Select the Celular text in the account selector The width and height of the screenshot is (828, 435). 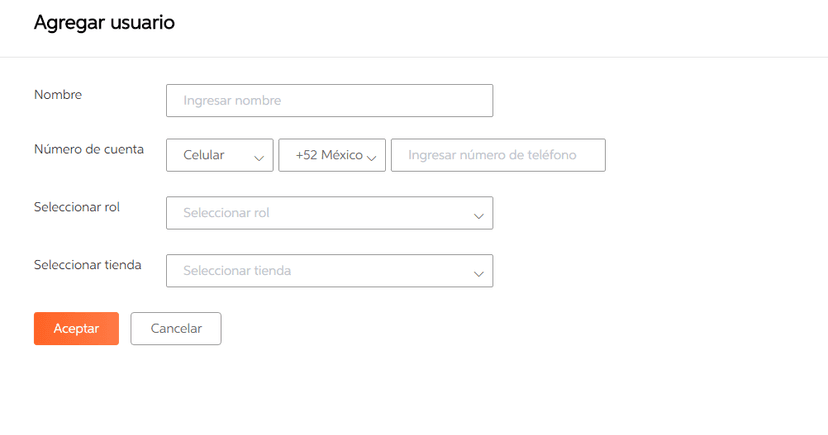(204, 155)
